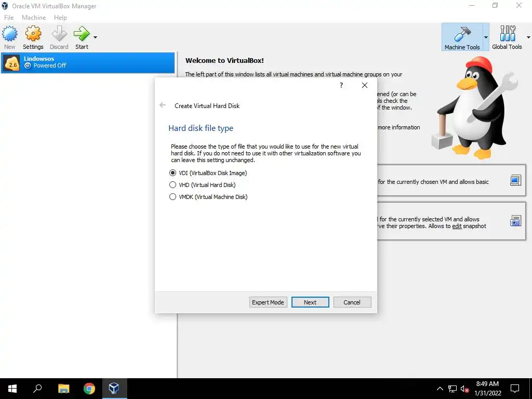Viewport: 532px width, 399px height.
Task: Minimize the VirtualBox Manager window
Action: pos(472,6)
